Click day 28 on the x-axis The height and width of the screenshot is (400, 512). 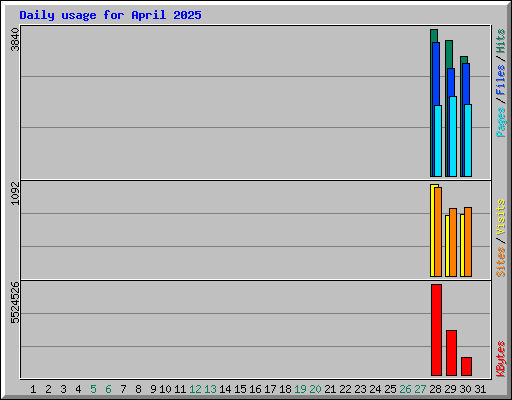coord(435,389)
